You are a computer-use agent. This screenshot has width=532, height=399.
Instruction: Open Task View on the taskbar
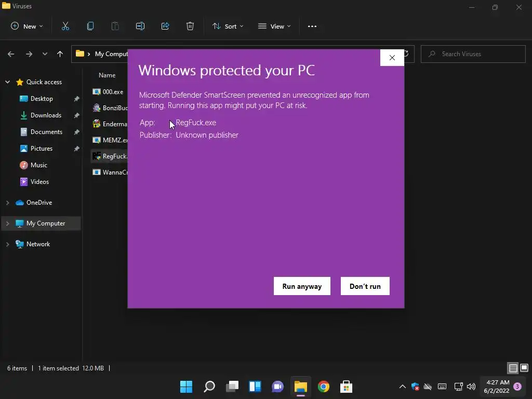232,387
